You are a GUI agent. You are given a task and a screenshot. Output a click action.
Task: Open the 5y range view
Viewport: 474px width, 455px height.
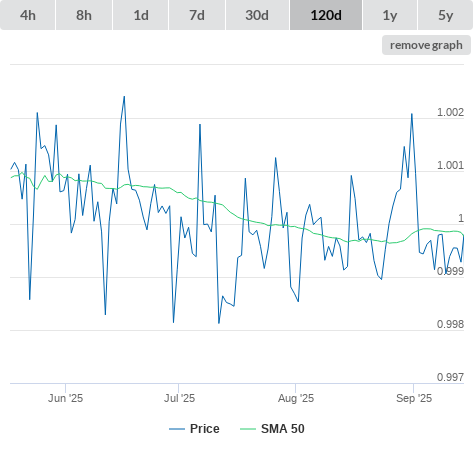[x=446, y=15]
